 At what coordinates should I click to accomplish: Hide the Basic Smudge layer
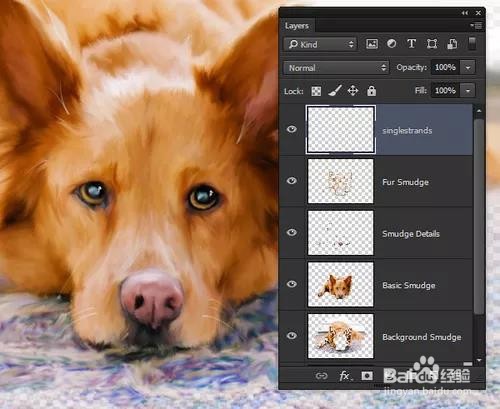[292, 284]
